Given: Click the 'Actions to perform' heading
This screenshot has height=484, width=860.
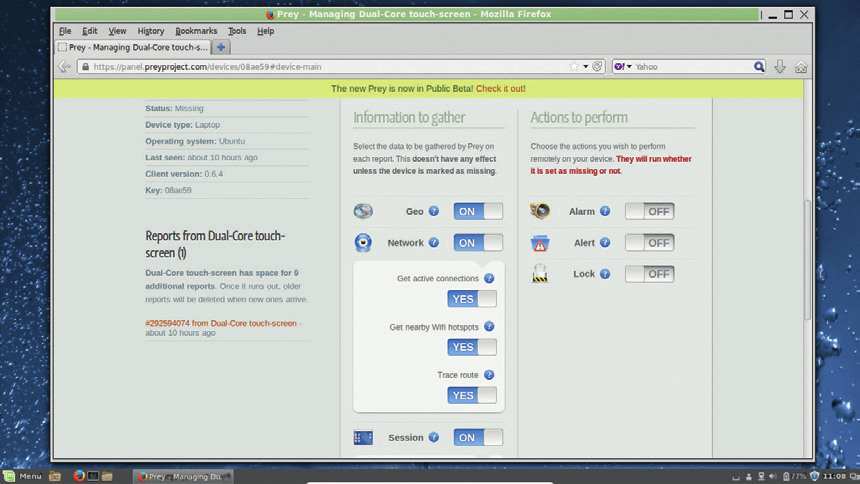Looking at the screenshot, I should [x=579, y=117].
